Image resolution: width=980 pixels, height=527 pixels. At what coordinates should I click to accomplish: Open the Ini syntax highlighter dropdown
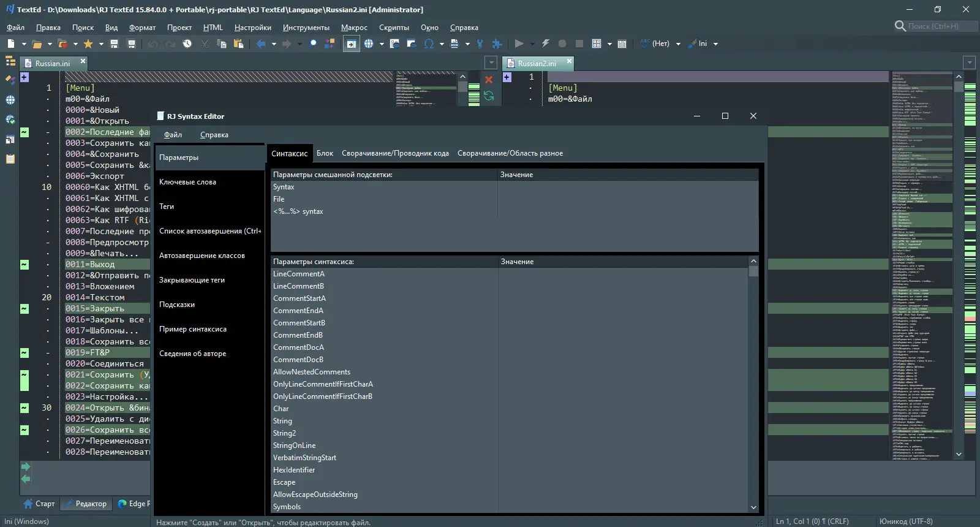coord(715,44)
